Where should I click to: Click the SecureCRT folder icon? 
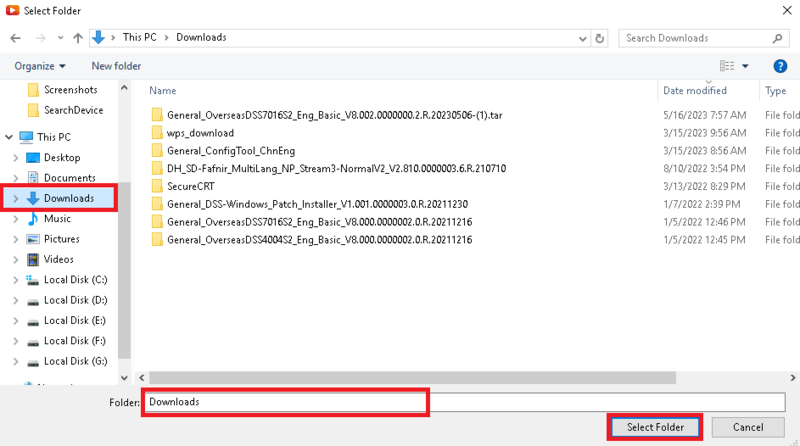pyautogui.click(x=157, y=186)
